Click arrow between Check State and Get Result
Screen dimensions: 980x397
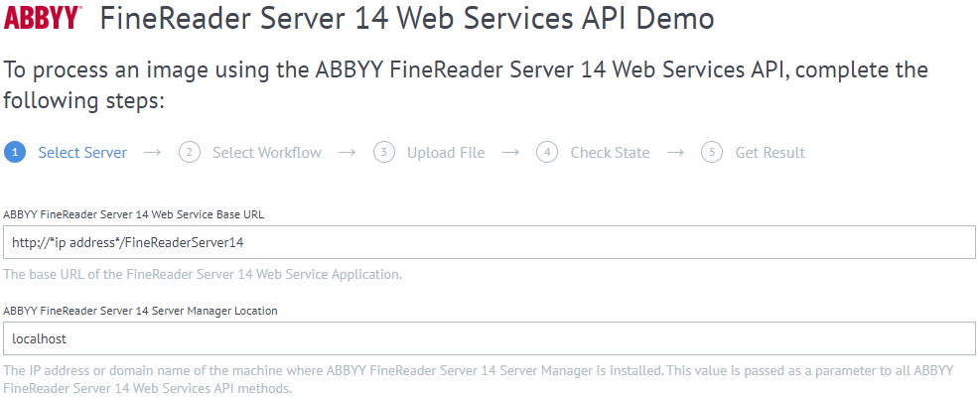(x=675, y=153)
